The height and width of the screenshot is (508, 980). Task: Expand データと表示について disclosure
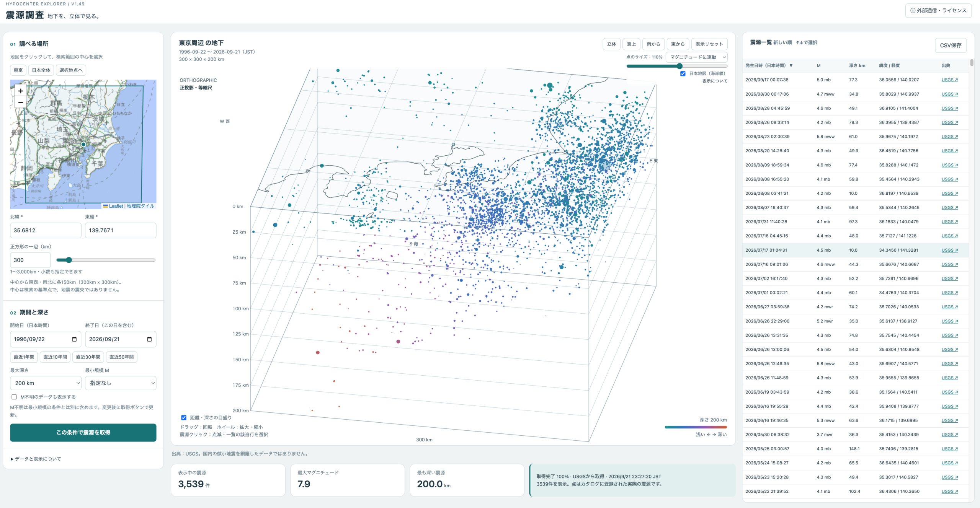click(x=36, y=459)
